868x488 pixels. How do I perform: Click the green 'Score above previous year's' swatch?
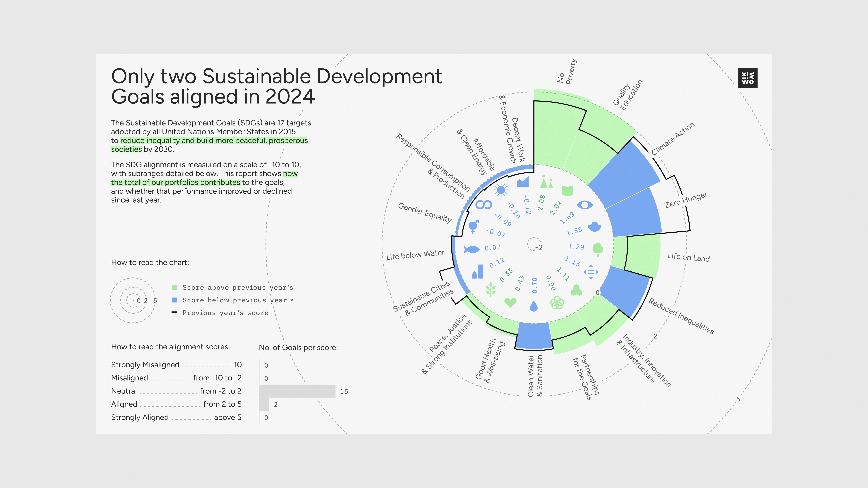(174, 287)
